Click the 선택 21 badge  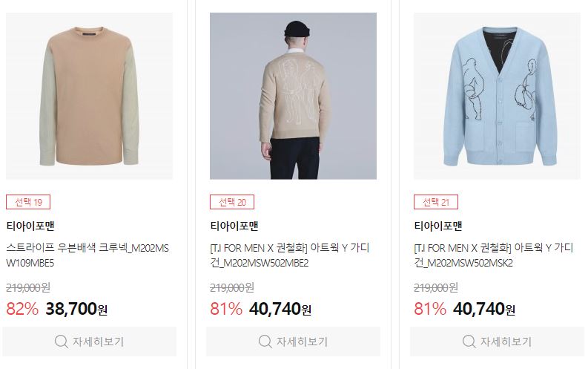436,202
